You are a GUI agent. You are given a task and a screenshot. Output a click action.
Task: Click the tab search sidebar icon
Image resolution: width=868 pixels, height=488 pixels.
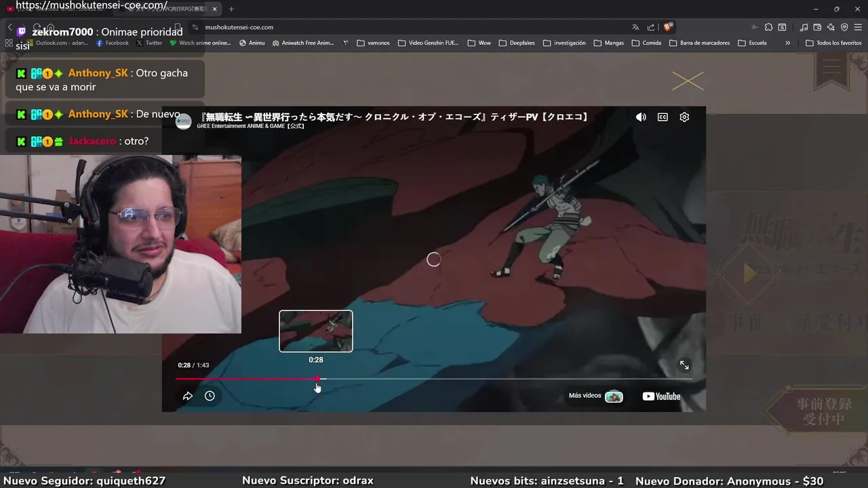coord(782,27)
